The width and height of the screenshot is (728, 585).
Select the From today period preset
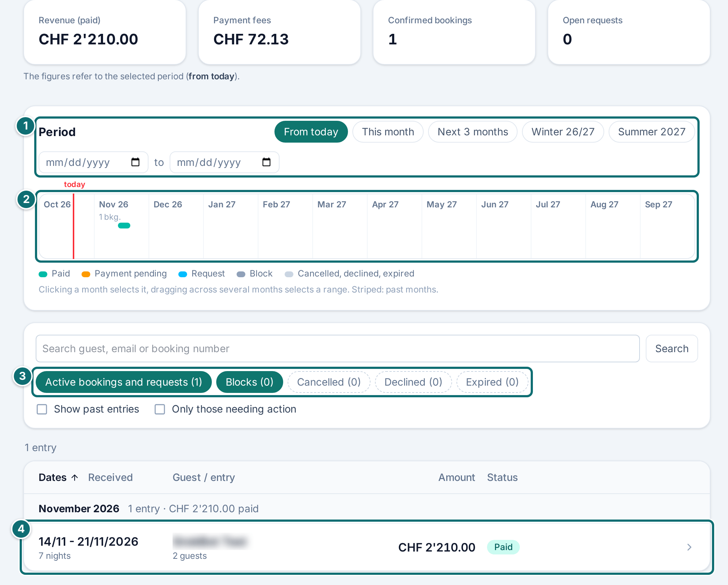click(x=311, y=132)
